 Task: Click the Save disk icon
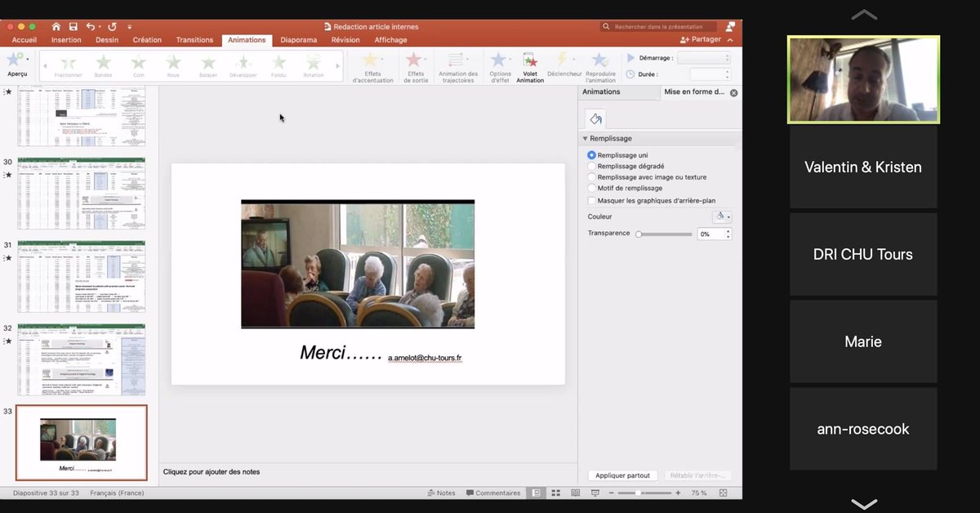point(73,27)
